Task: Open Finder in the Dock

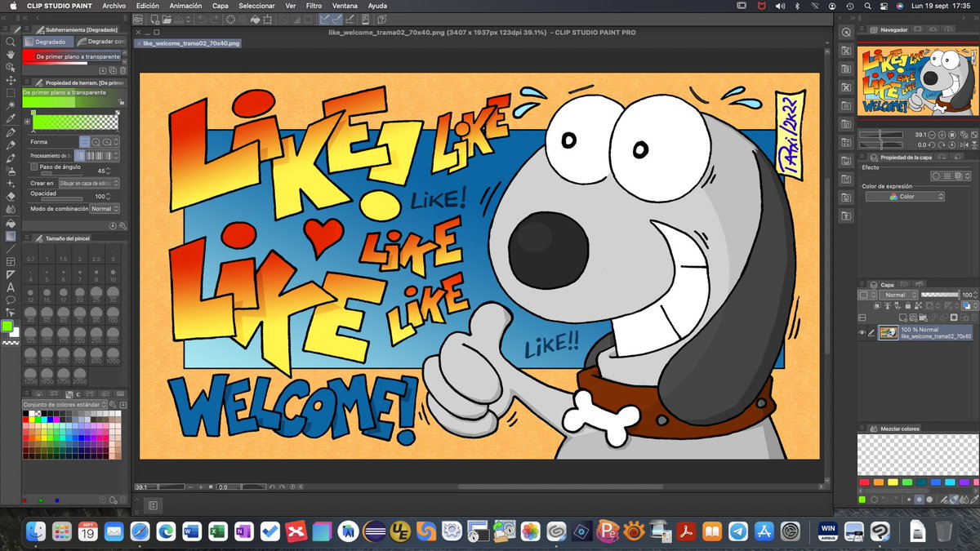Action: tap(35, 532)
